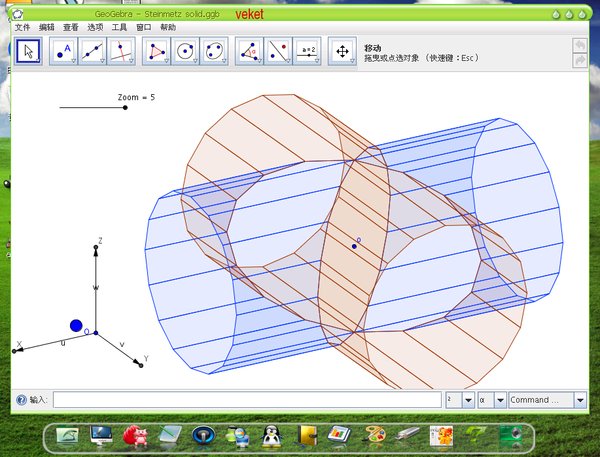Open the 文件 menu
Viewport: 600px width, 457px height.
22,27
